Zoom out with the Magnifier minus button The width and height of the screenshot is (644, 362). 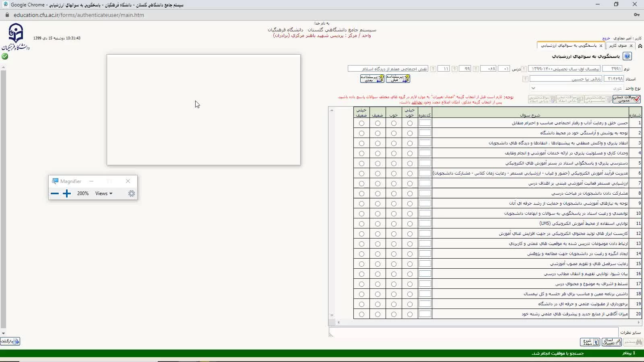point(55,193)
